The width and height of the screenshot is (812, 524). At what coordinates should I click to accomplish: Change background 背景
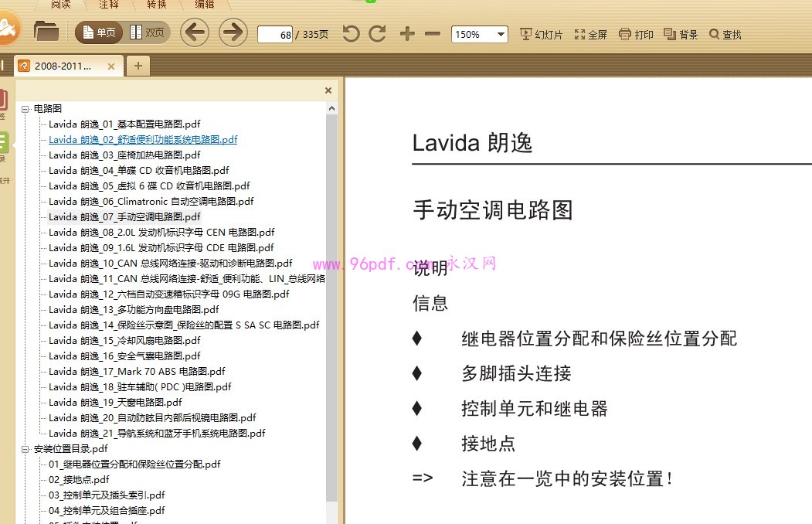click(x=681, y=35)
